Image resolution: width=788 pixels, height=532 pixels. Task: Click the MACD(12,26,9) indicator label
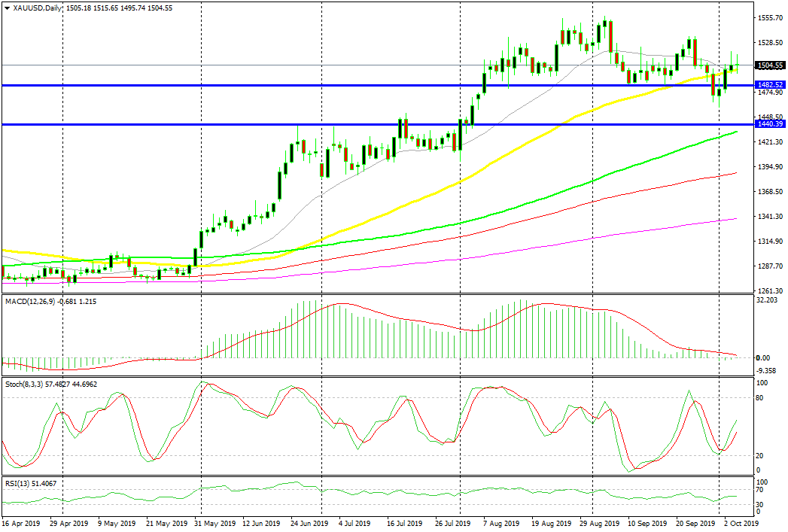click(29, 301)
